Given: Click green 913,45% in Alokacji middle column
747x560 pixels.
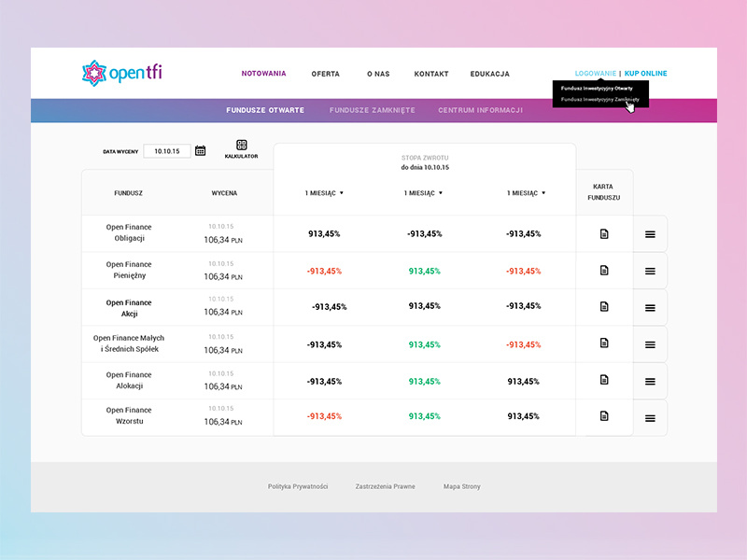Looking at the screenshot, I should (425, 382).
